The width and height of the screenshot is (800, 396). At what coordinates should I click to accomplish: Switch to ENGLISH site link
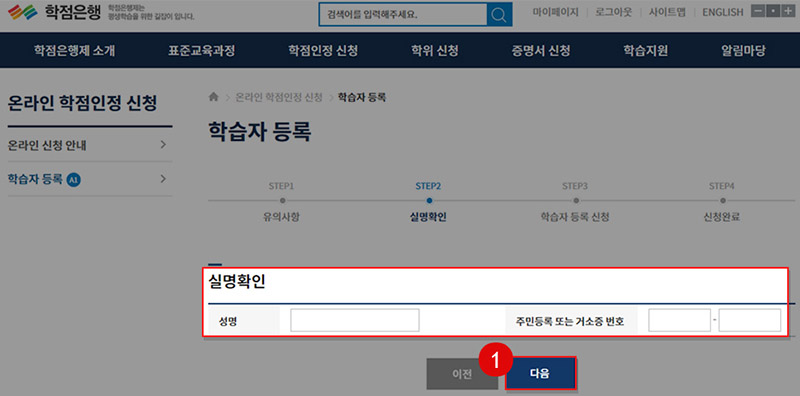pyautogui.click(x=723, y=12)
